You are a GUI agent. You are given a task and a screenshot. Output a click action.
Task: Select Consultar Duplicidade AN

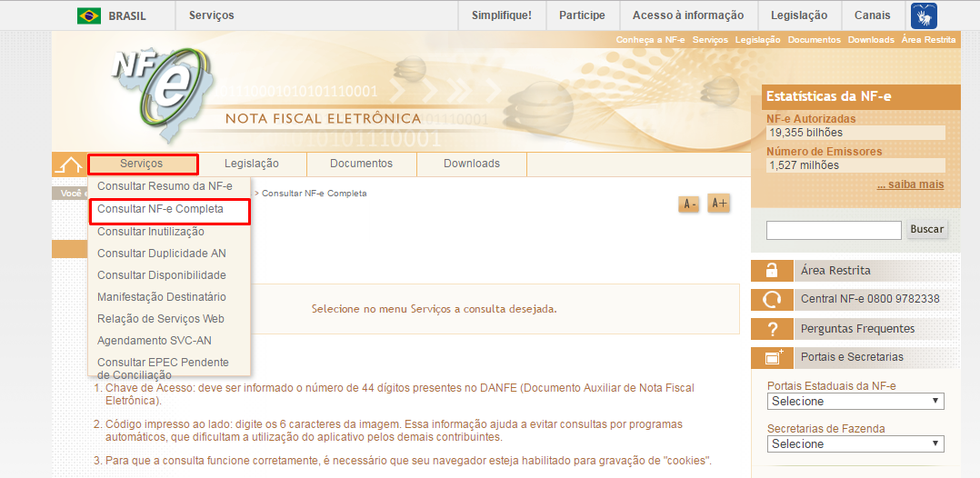(162, 254)
